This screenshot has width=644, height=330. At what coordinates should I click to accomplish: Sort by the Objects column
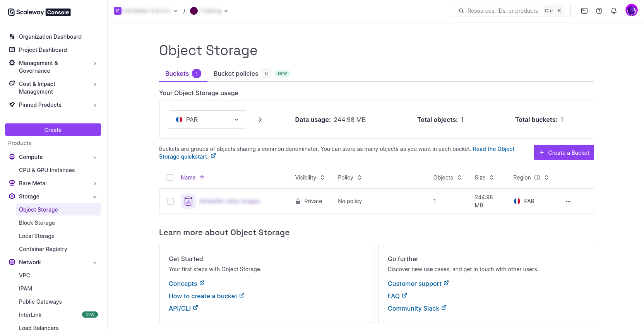point(447,178)
